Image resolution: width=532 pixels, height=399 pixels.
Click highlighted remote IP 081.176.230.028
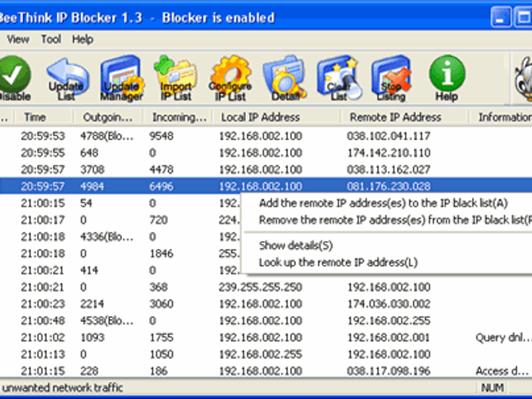click(389, 186)
